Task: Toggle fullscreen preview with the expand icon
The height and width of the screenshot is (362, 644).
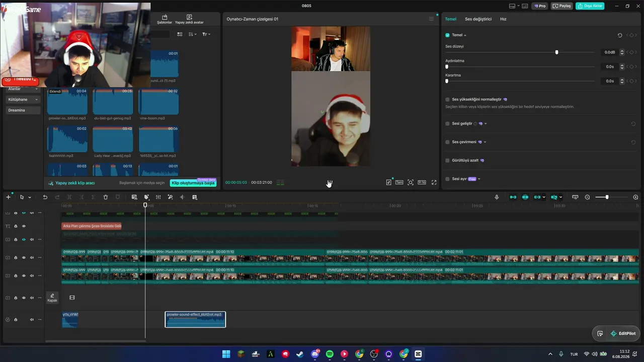Action: [x=434, y=183]
